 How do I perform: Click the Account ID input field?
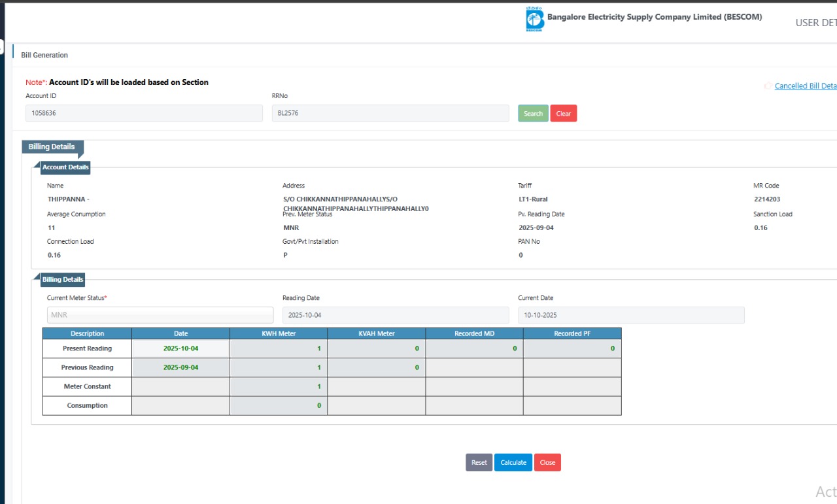(144, 113)
